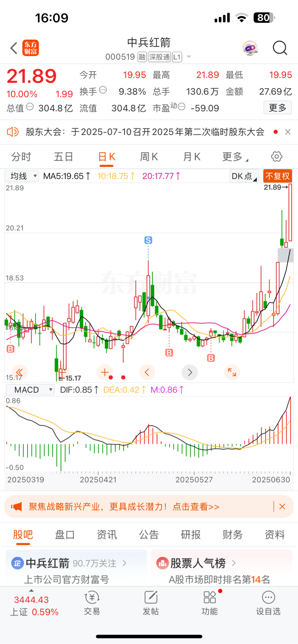Tap the leftmost B buy marker
This screenshot has width=298, height=644.
[10, 349]
